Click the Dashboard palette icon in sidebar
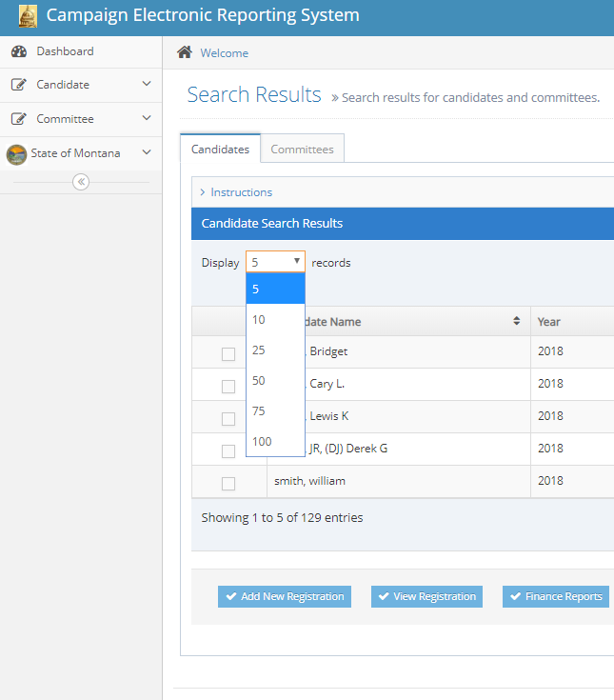The height and width of the screenshot is (700, 614). pos(19,51)
